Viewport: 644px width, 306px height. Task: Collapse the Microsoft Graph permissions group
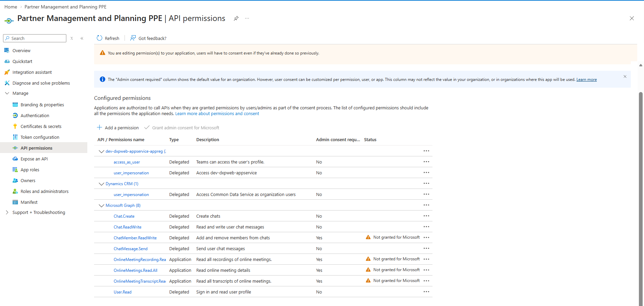[101, 205]
